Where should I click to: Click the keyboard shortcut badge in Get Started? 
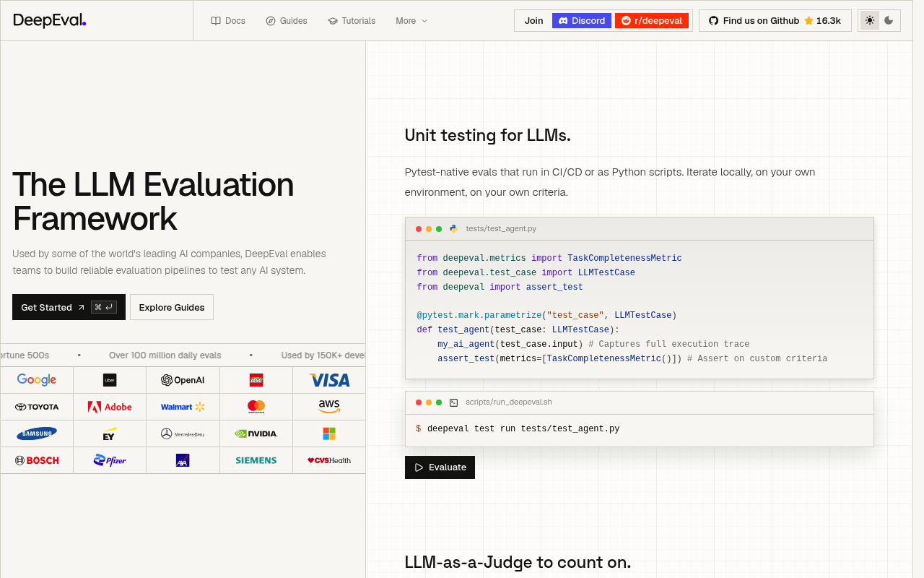click(x=104, y=307)
